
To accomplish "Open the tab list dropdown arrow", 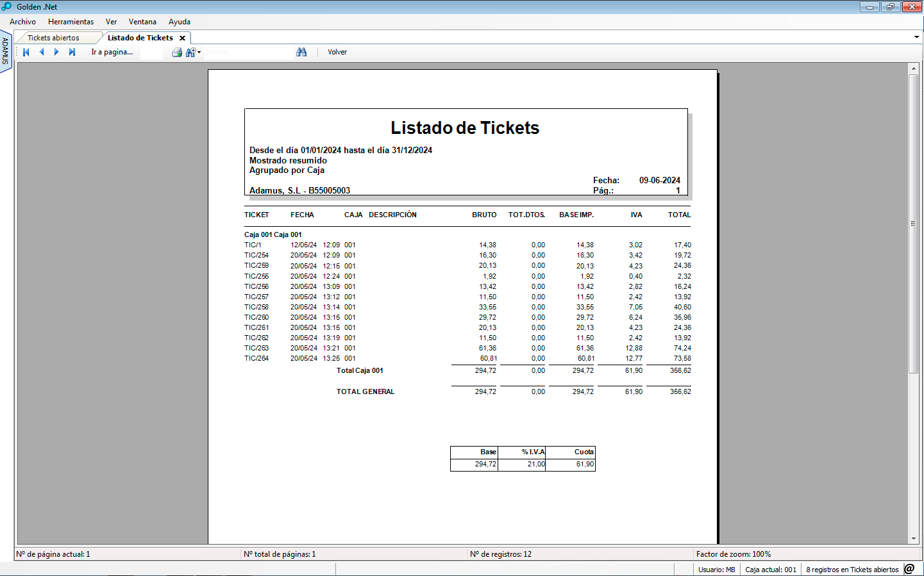I will (916, 37).
